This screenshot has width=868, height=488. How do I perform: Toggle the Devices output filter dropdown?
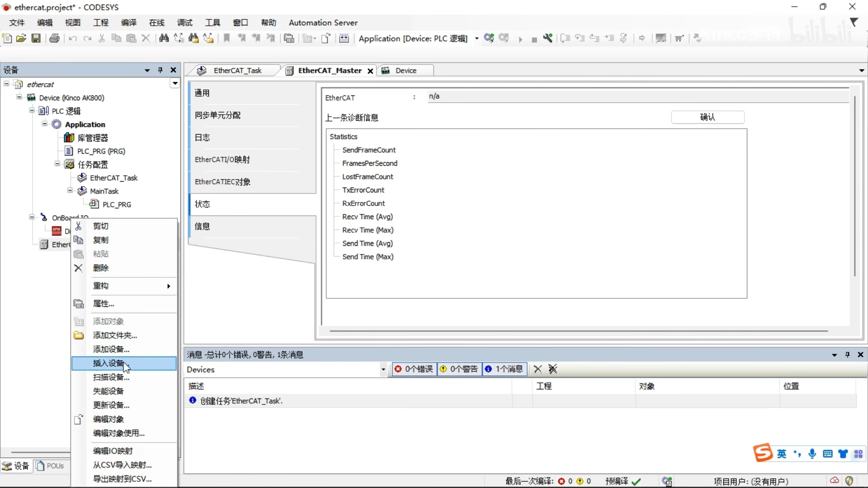384,370
